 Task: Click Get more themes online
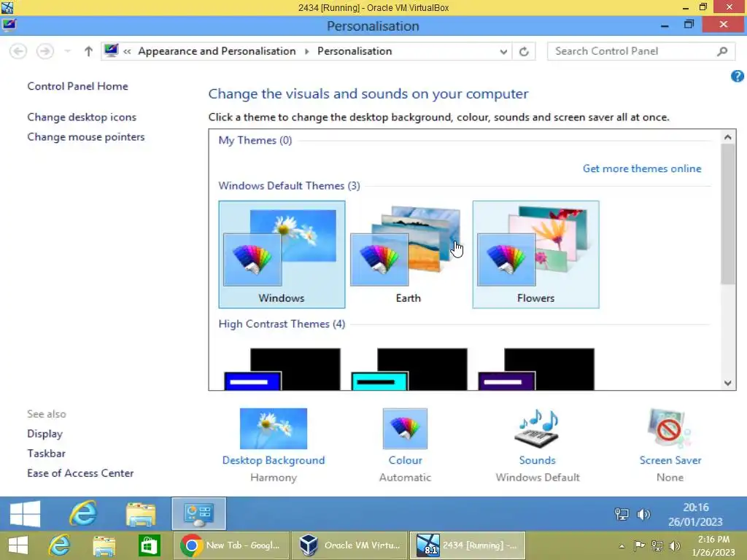[642, 168]
